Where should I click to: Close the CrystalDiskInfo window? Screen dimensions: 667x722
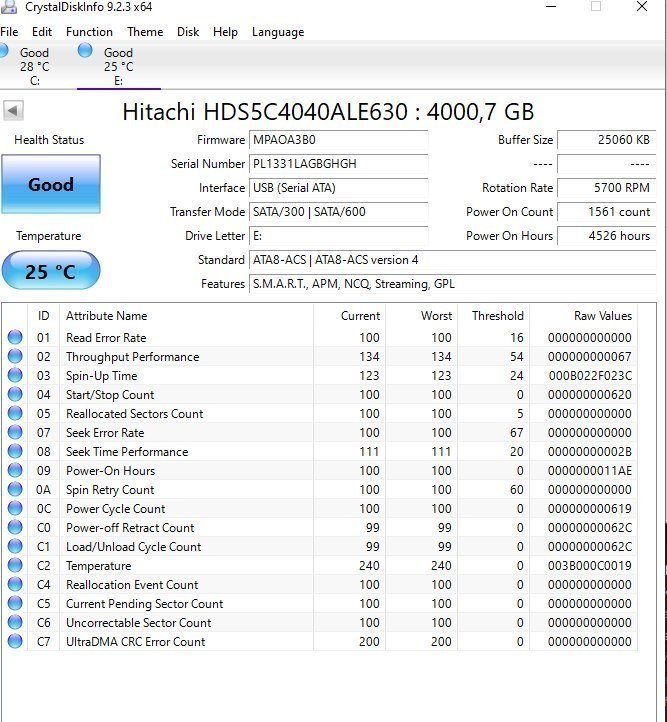click(x=642, y=6)
